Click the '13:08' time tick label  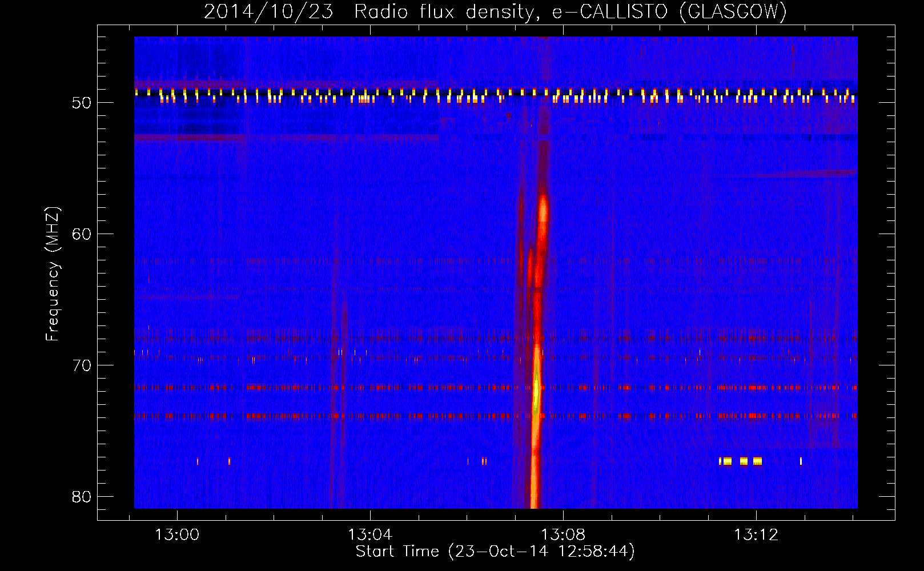pos(563,535)
